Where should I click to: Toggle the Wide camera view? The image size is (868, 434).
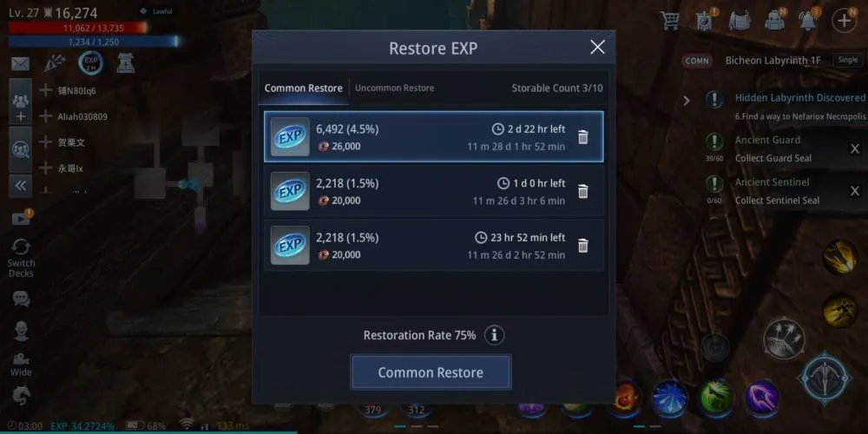[x=21, y=365]
